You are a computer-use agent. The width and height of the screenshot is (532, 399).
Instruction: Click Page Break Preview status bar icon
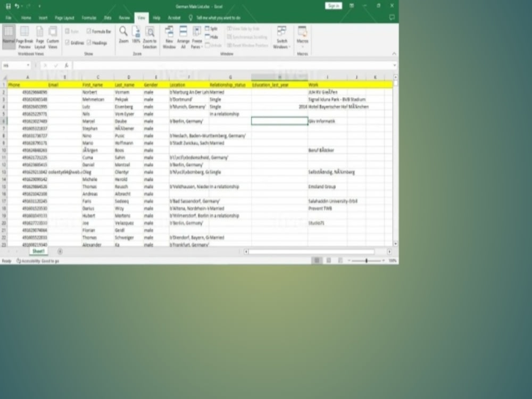[340, 260]
